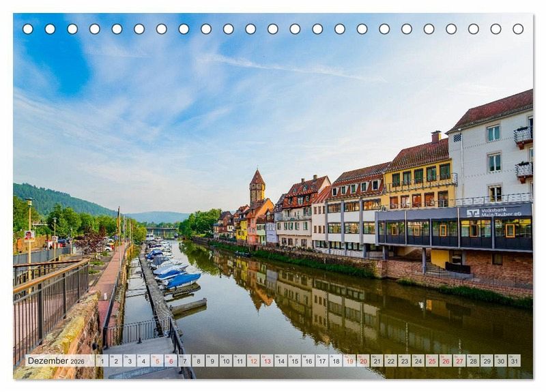Click the red holiday date 25
This screenshot has width=546, height=392.
[432, 361]
